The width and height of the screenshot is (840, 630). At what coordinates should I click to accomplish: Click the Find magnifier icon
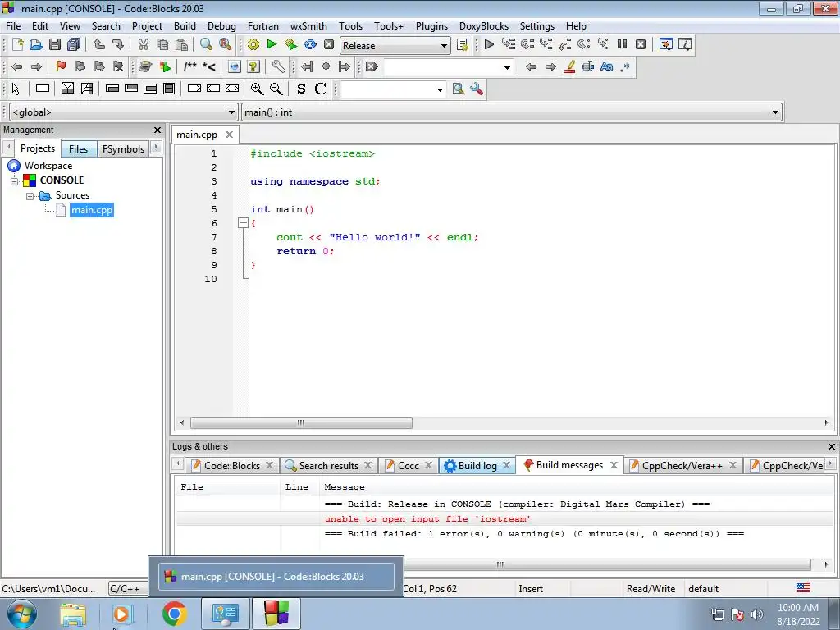(x=206, y=44)
